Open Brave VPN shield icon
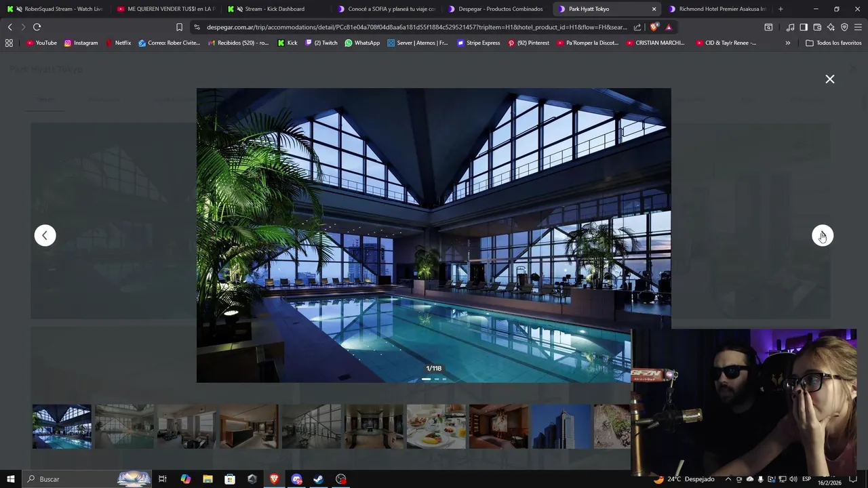This screenshot has width=868, height=488. tap(844, 27)
